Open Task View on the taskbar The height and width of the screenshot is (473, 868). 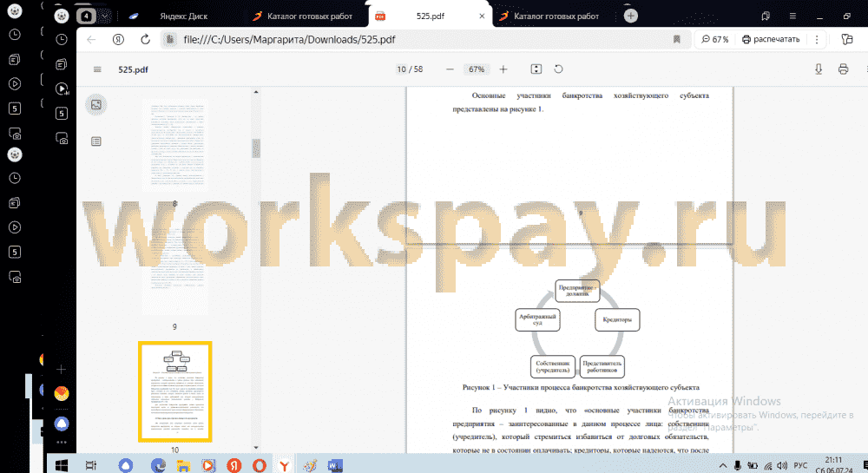[x=91, y=465]
